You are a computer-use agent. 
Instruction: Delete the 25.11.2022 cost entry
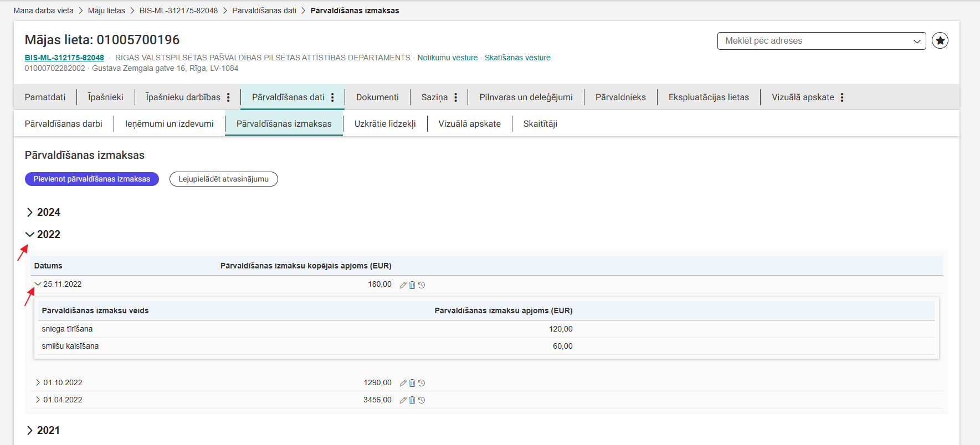tap(412, 285)
